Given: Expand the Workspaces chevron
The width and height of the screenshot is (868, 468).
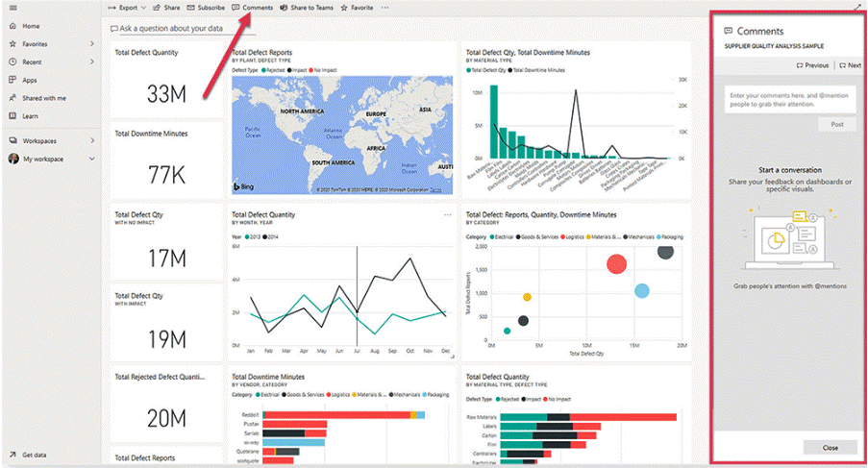Looking at the screenshot, I should tap(92, 140).
